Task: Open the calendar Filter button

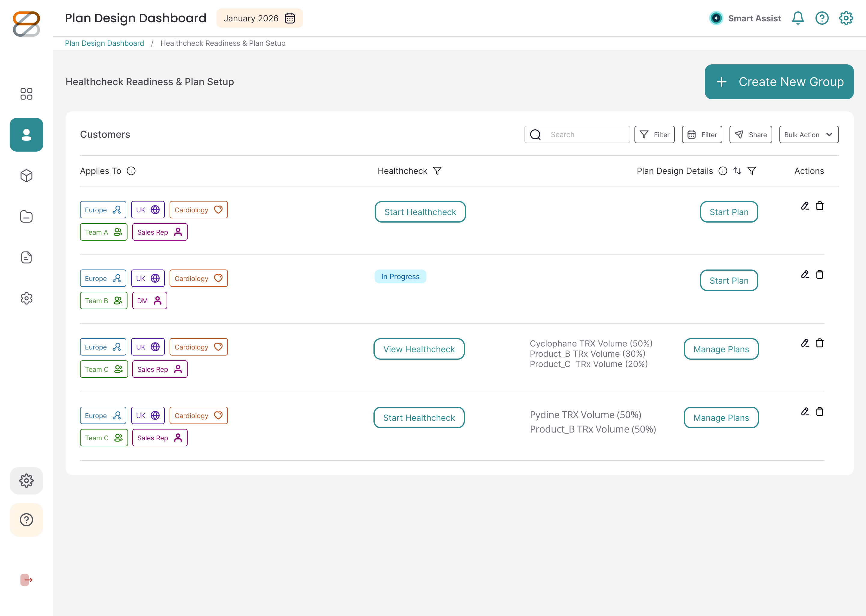Action: [x=702, y=135]
